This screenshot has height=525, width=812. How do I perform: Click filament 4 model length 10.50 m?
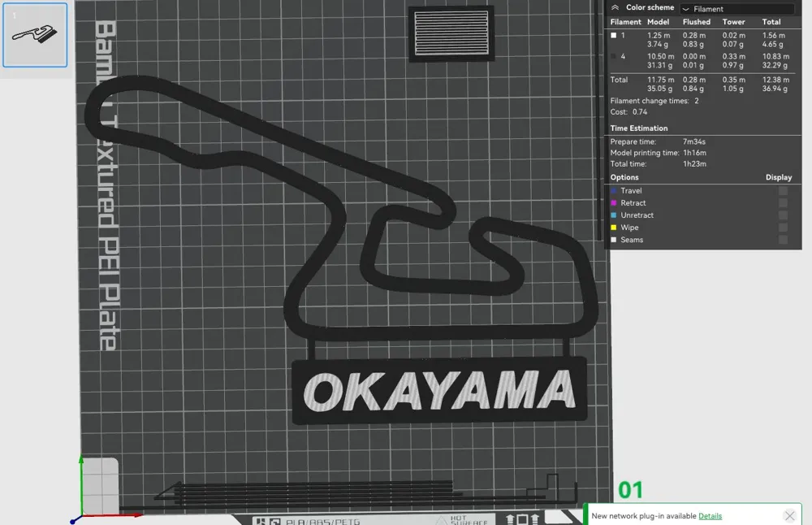pyautogui.click(x=661, y=57)
